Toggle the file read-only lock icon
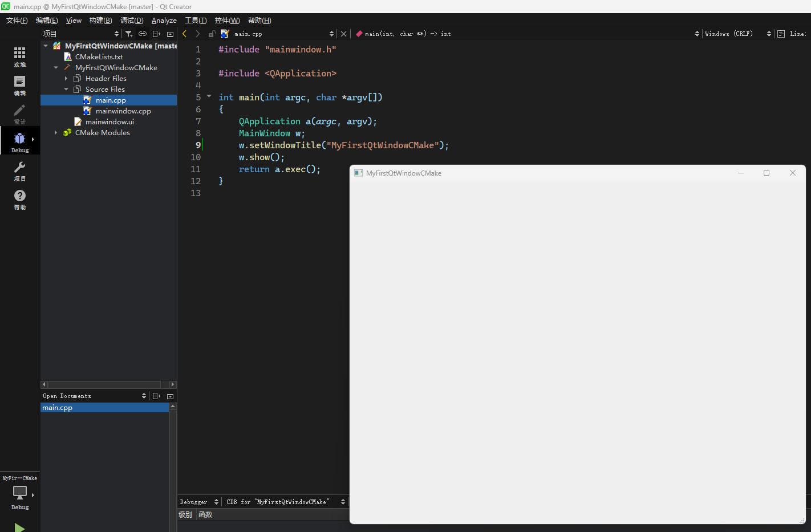The width and height of the screenshot is (811, 532). [212, 34]
